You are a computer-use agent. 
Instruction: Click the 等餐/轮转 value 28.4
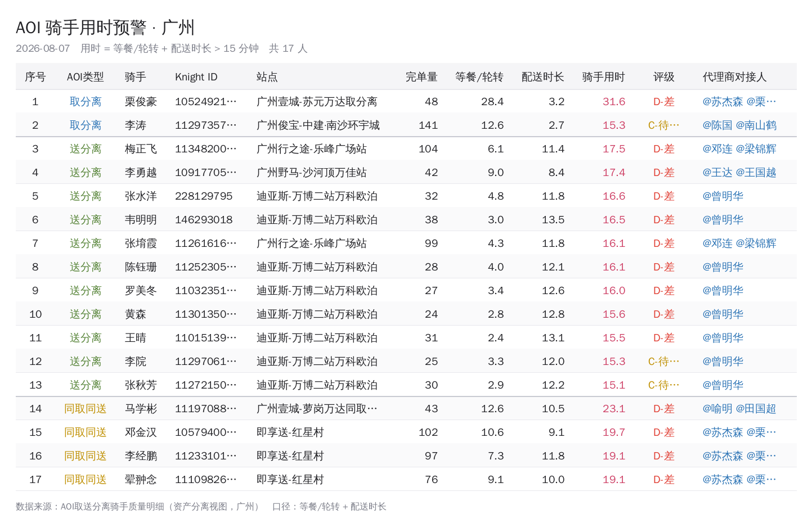point(492,102)
